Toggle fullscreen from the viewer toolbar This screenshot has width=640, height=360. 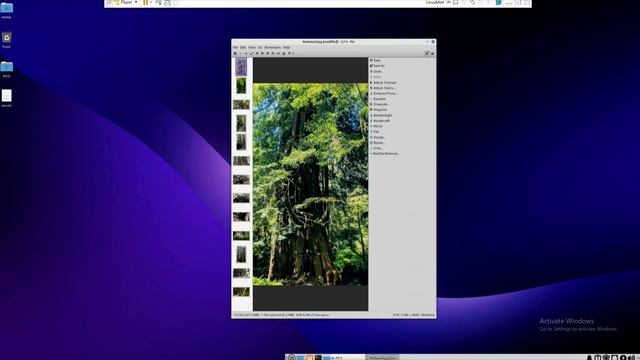(251, 53)
